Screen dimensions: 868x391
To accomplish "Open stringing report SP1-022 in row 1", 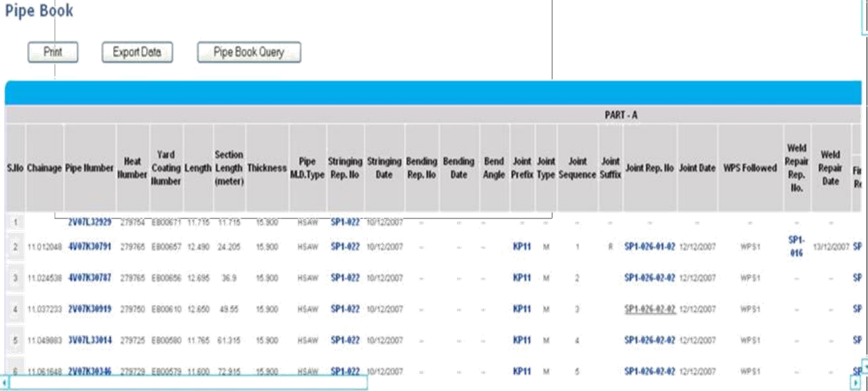I will tap(345, 222).
